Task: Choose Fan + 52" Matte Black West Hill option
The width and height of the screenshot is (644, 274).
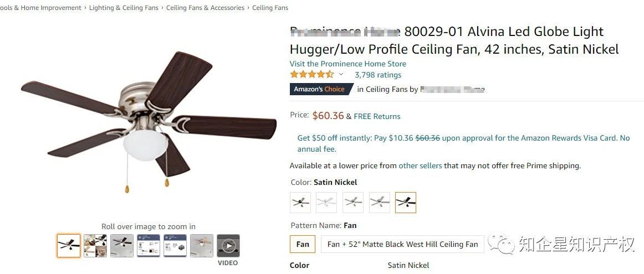Action: 402,244
